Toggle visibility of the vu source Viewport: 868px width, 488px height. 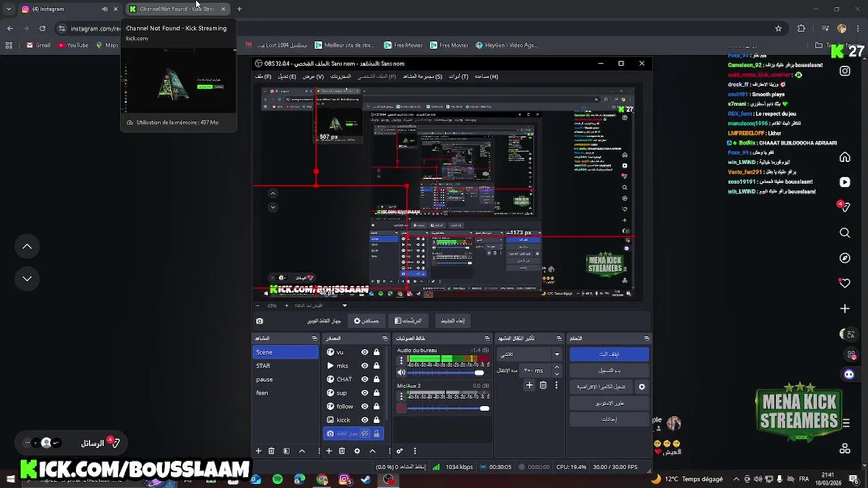click(x=365, y=352)
